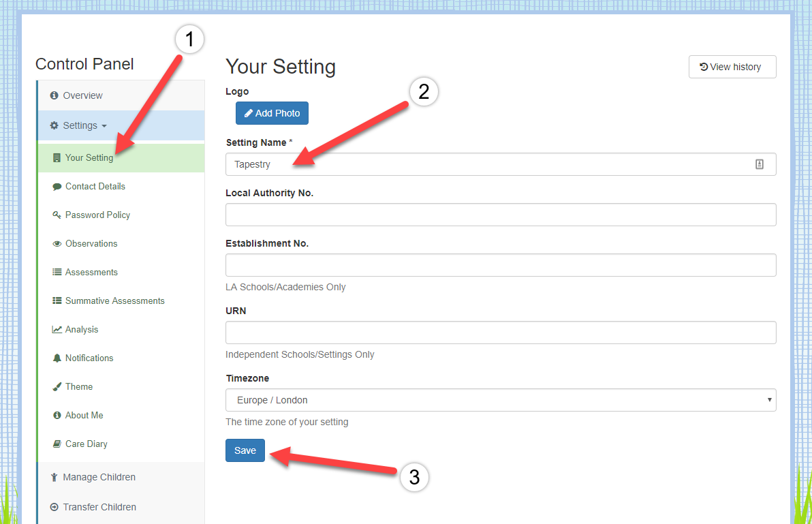This screenshot has width=812, height=524.
Task: Click the Assessments list icon
Action: pyautogui.click(x=57, y=272)
